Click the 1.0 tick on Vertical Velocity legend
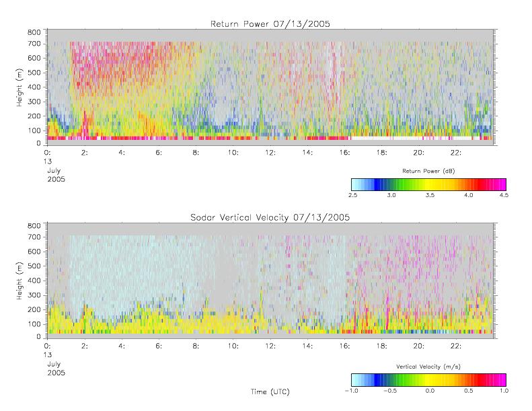The height and width of the screenshot is (411, 532). click(504, 391)
